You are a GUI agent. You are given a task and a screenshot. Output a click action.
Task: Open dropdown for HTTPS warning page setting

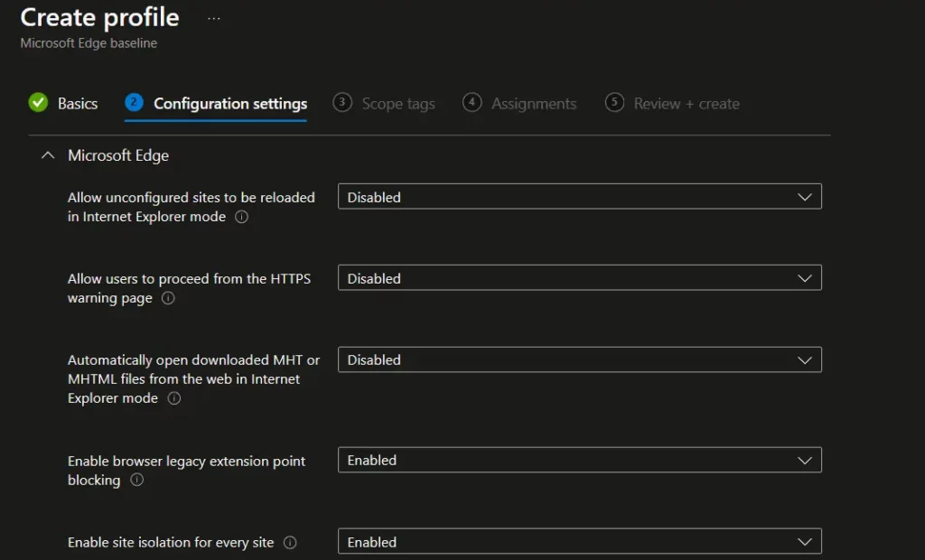[579, 278]
